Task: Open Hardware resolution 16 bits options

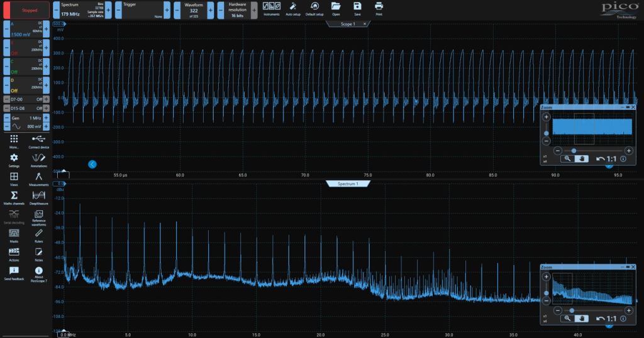Action: 237,10
